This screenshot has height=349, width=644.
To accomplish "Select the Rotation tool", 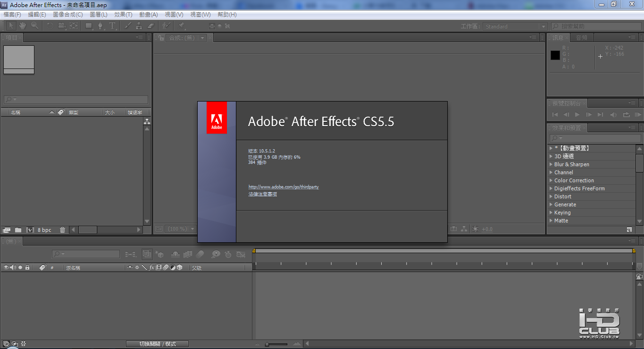I will click(x=50, y=26).
